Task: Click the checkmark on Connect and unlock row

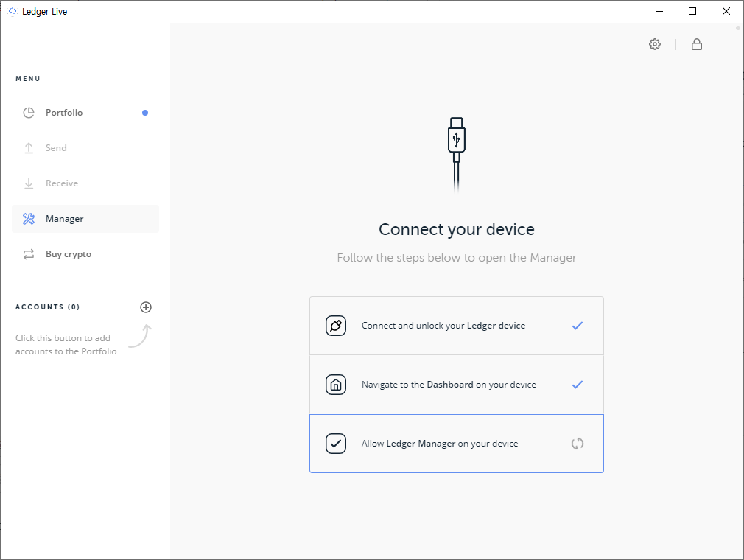Action: (578, 326)
